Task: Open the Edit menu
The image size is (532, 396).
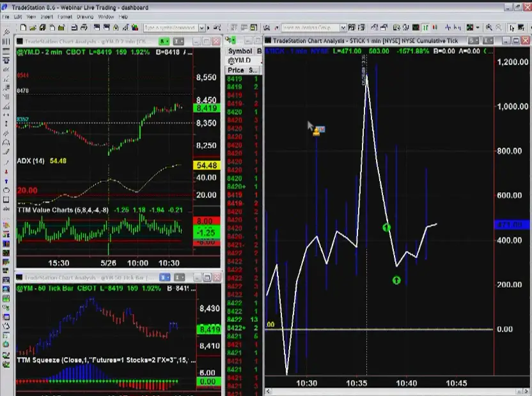Action: coord(18,17)
